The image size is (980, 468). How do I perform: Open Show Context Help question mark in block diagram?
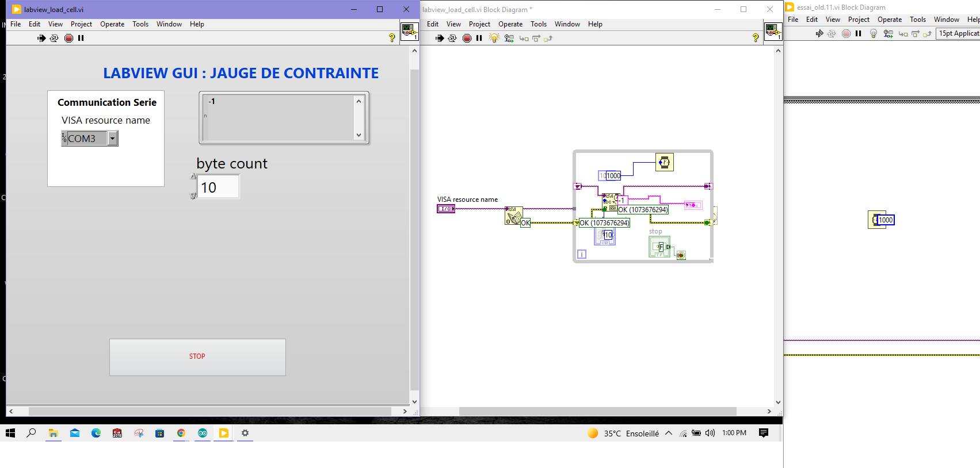click(x=756, y=38)
